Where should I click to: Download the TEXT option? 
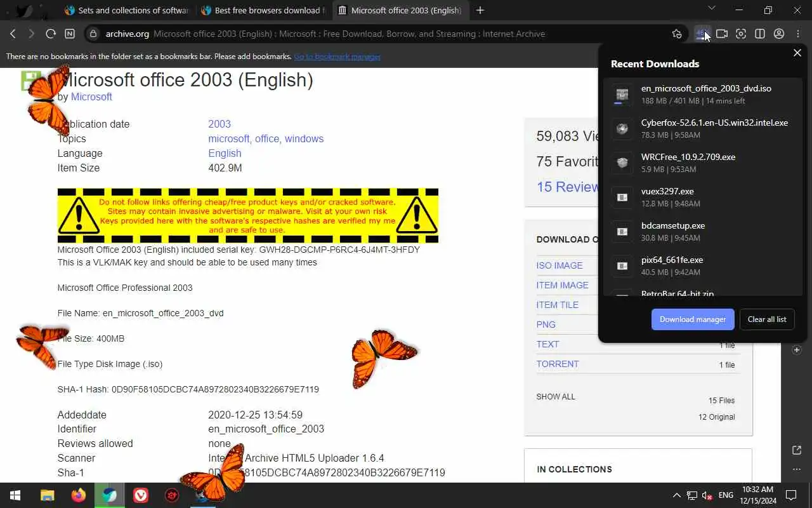(x=547, y=344)
